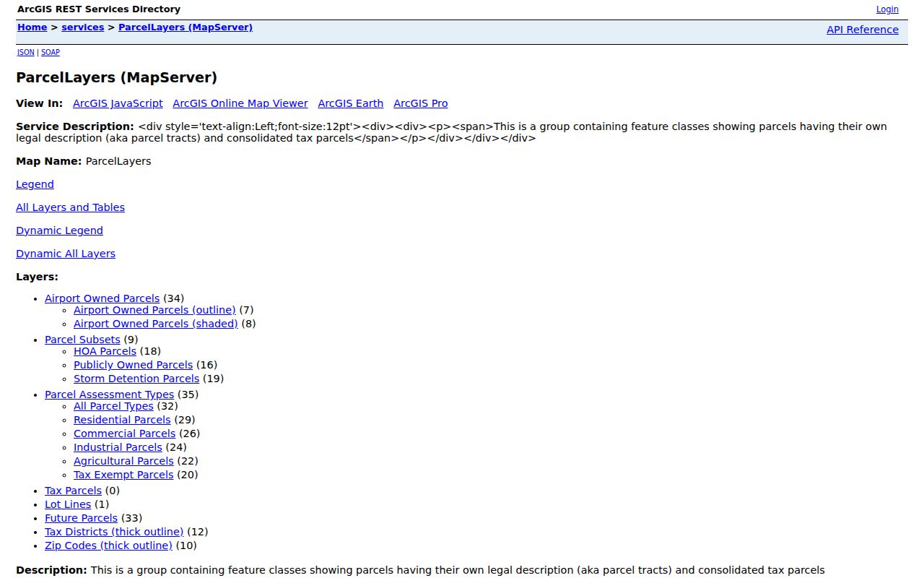The image size is (924, 578).
Task: Go to Home in the breadcrumb
Action: 32,27
